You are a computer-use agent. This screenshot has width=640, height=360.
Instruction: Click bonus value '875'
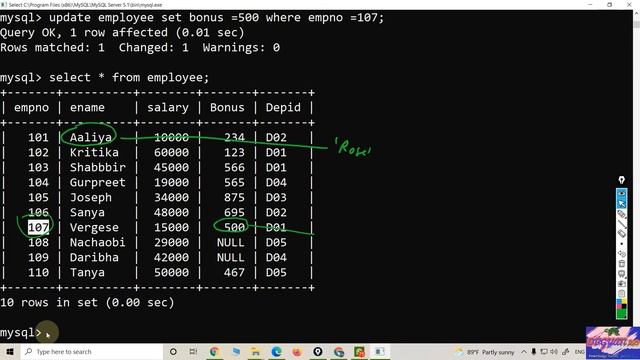[234, 198]
